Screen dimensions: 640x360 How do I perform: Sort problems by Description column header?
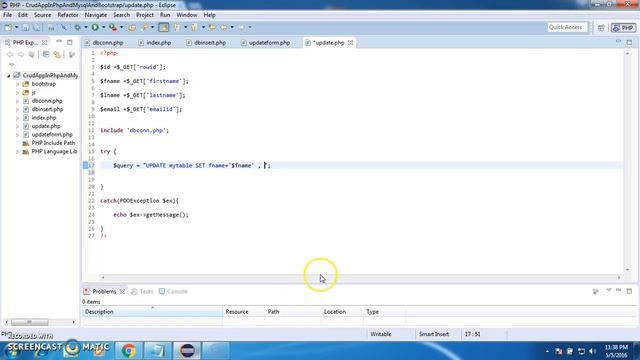click(153, 312)
